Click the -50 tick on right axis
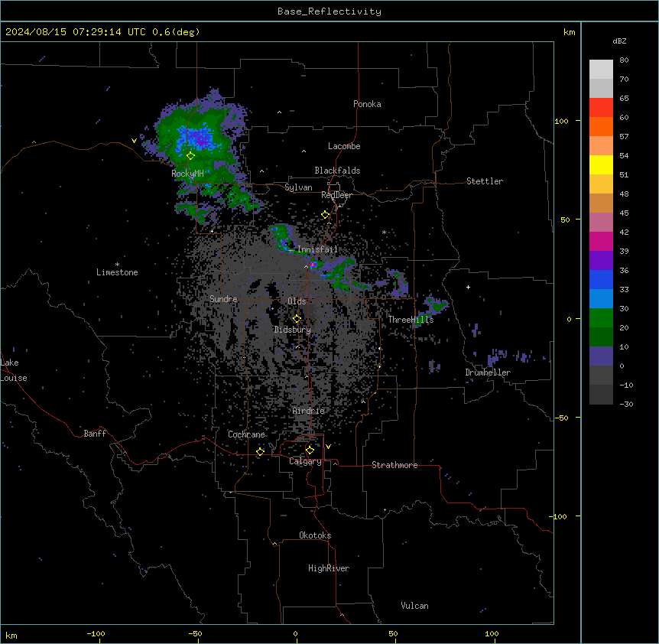 561,418
